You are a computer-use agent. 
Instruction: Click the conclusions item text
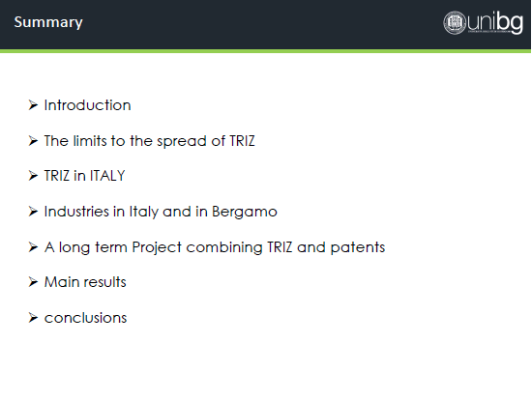click(x=85, y=318)
